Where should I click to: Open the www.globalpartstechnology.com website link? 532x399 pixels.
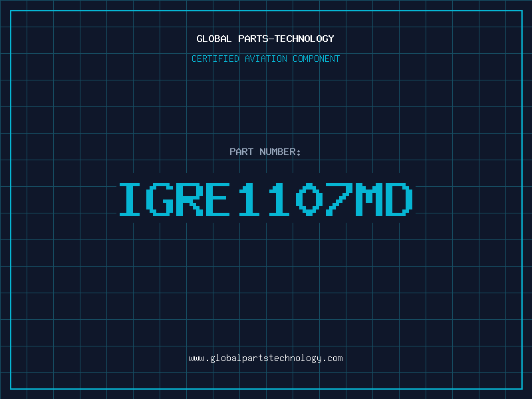(265, 358)
